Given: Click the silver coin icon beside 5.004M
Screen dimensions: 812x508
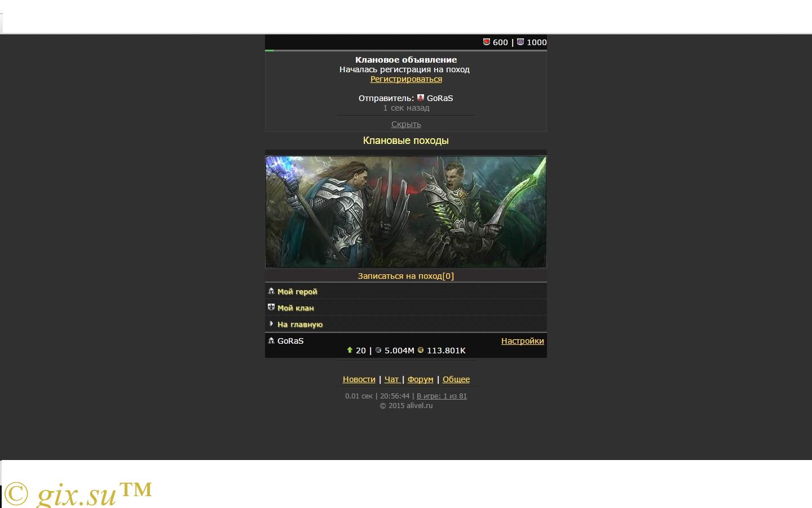Looking at the screenshot, I should coord(378,350).
